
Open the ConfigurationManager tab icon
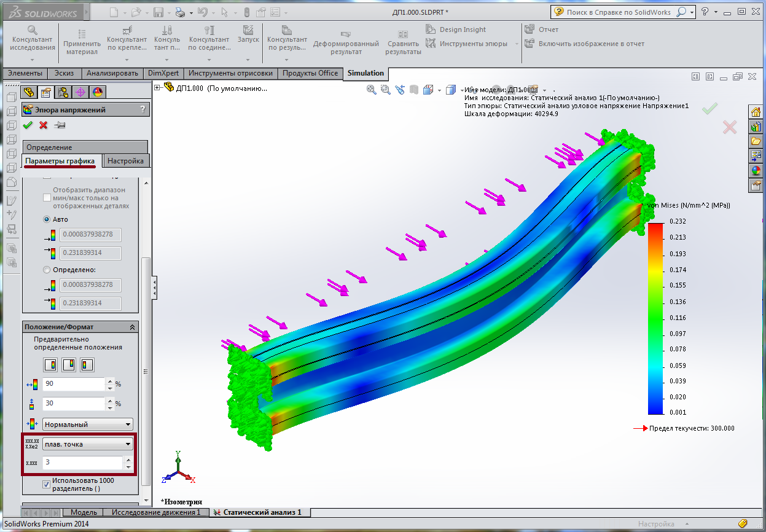tap(63, 92)
